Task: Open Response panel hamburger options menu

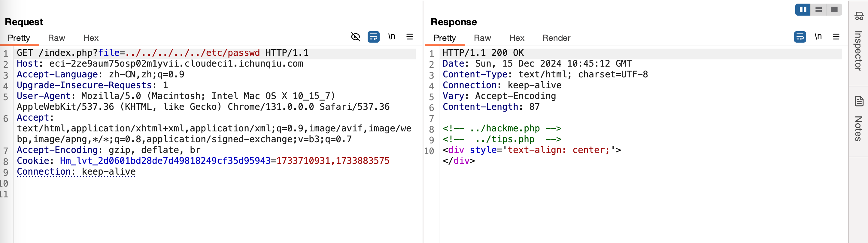Action: tap(836, 37)
